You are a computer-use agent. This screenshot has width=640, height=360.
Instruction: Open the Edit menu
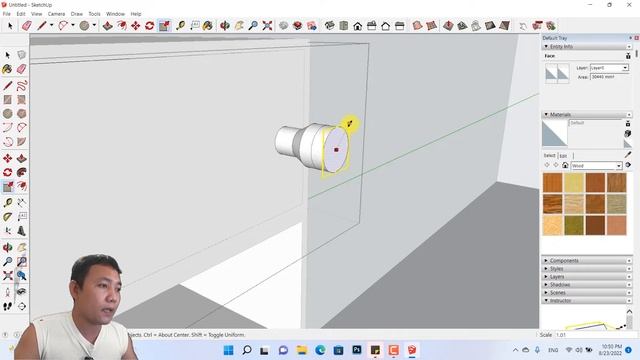click(21, 14)
